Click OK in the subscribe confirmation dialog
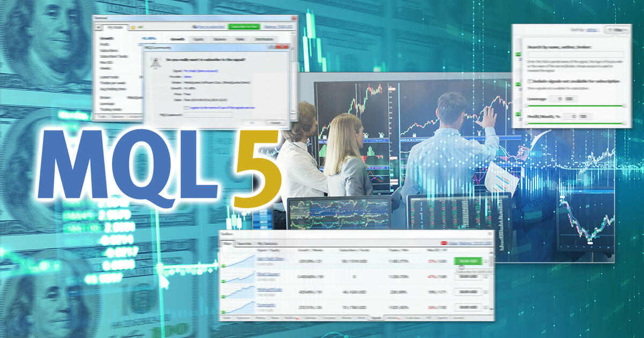644x338 pixels. [x=252, y=123]
